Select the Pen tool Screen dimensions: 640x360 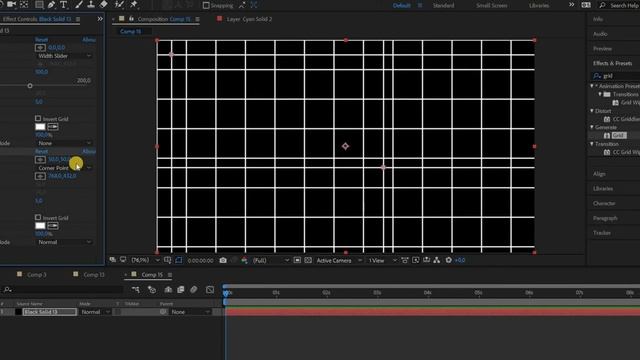(x=51, y=4)
